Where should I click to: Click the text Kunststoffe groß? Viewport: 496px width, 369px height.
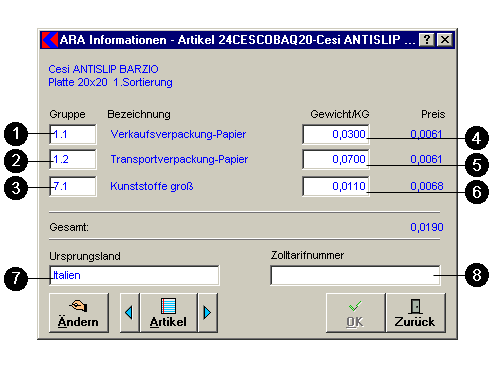[x=152, y=186]
